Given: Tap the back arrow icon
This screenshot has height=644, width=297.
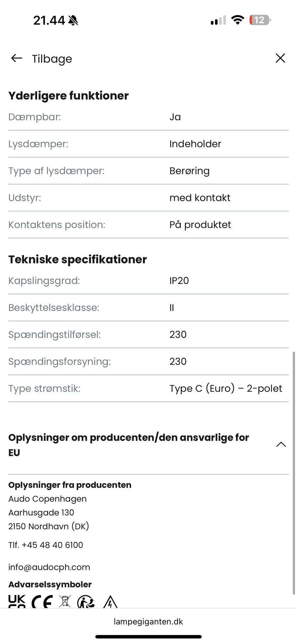Looking at the screenshot, I should [x=17, y=58].
